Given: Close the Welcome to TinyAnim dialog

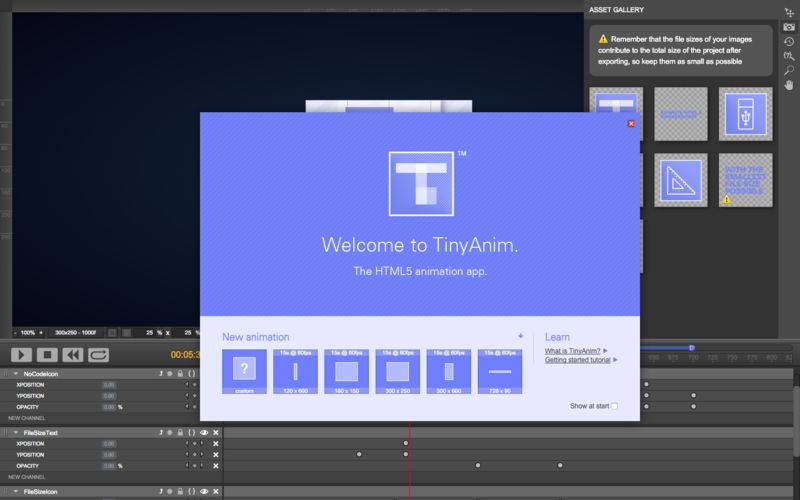Looking at the screenshot, I should pyautogui.click(x=631, y=123).
